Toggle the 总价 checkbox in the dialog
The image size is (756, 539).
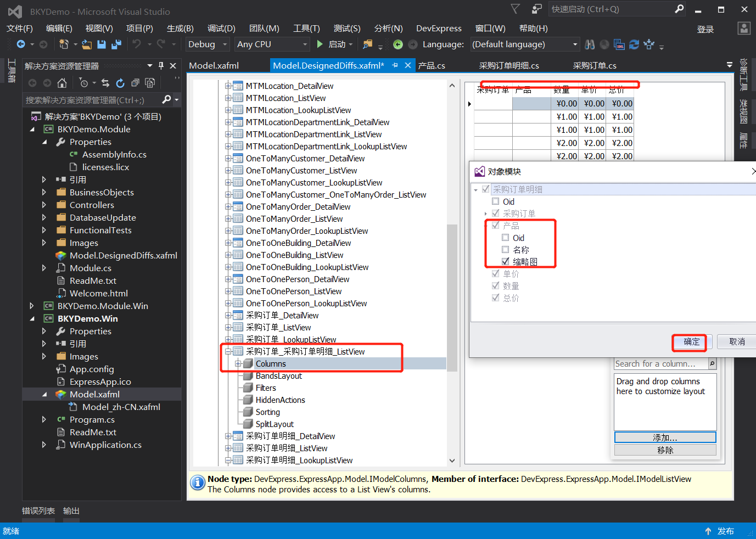496,298
